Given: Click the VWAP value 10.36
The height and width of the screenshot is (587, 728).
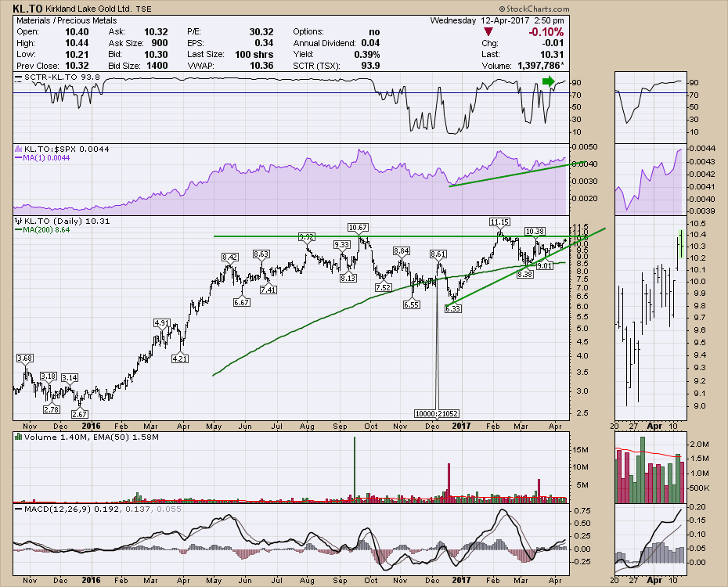Looking at the screenshot, I should tap(261, 66).
